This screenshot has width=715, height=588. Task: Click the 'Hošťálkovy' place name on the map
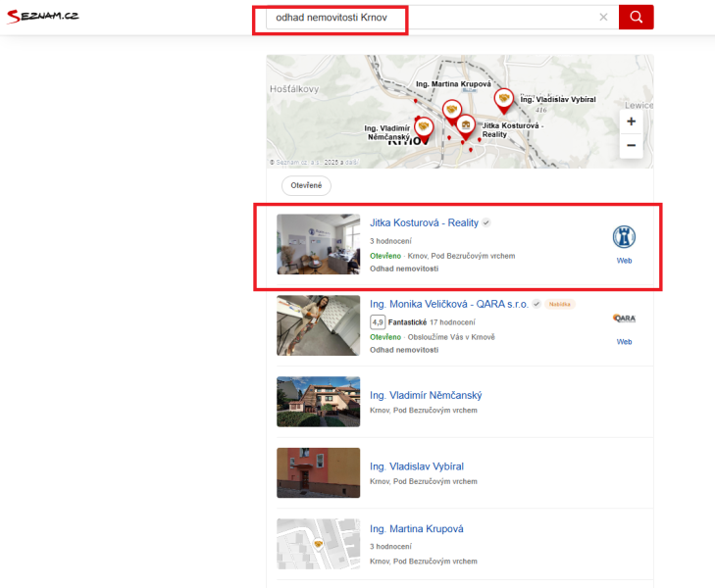[294, 89]
